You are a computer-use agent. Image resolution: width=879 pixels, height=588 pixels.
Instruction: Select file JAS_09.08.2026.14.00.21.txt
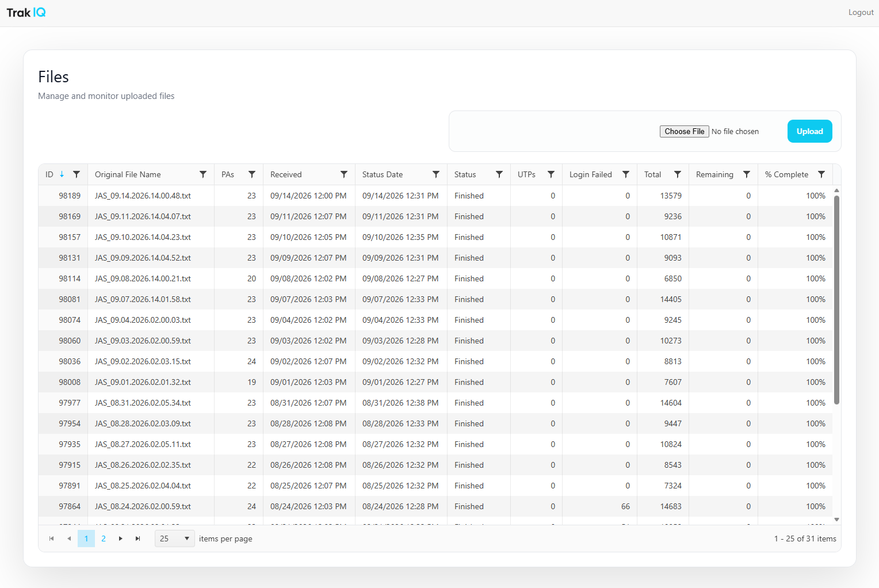coord(143,278)
